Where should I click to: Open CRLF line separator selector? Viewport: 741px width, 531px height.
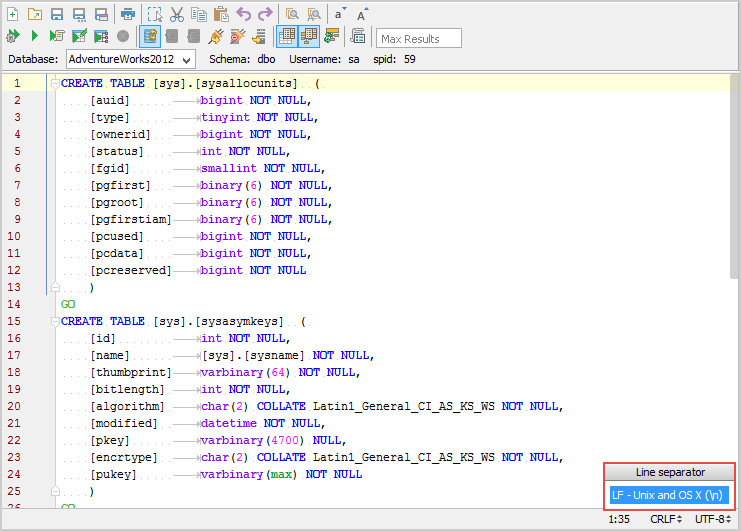click(x=666, y=519)
